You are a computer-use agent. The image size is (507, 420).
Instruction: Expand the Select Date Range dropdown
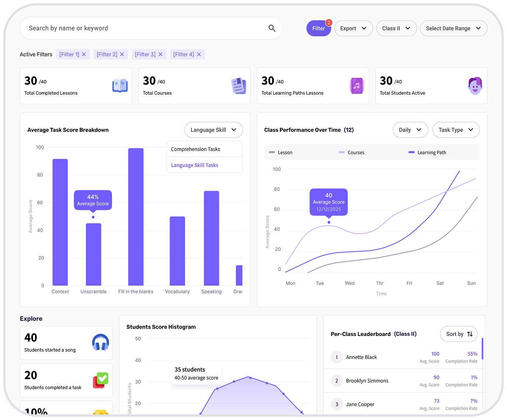453,28
